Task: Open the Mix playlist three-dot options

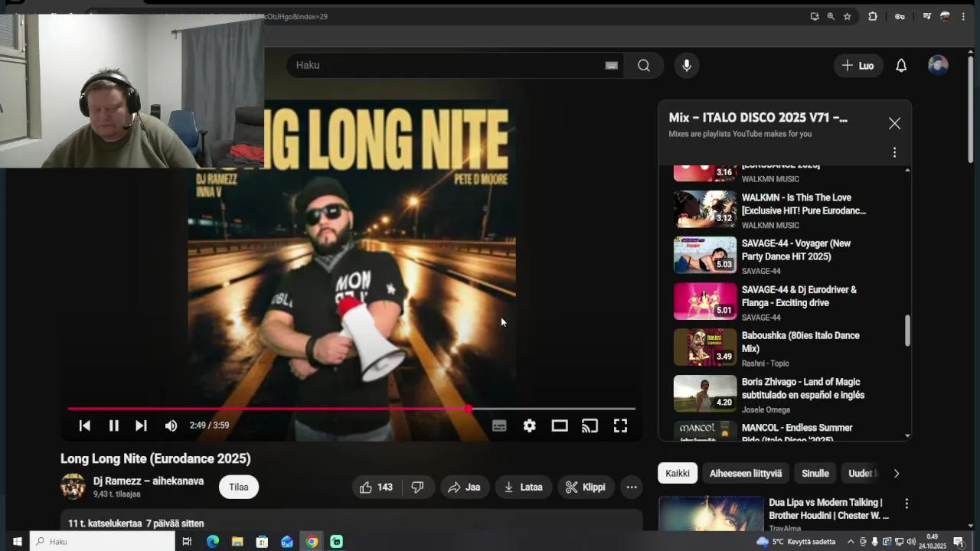Action: tap(894, 152)
